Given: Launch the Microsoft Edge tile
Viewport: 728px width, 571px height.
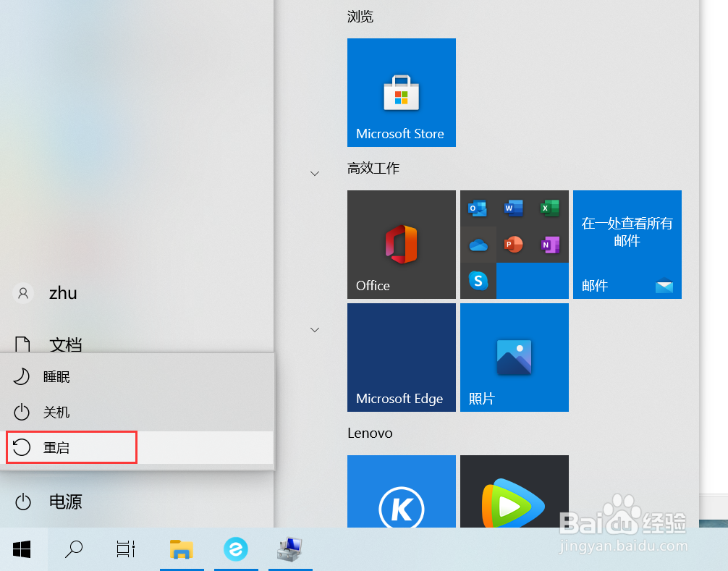Looking at the screenshot, I should (x=401, y=358).
